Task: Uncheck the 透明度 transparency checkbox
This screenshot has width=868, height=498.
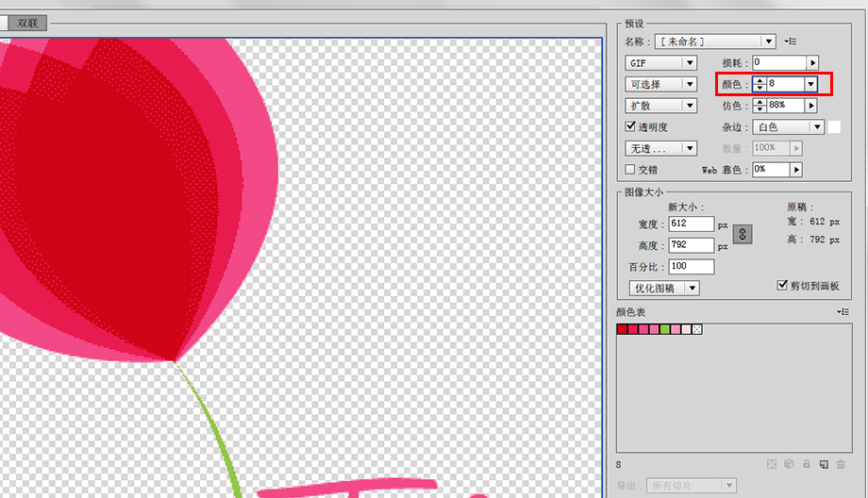Action: tap(631, 126)
